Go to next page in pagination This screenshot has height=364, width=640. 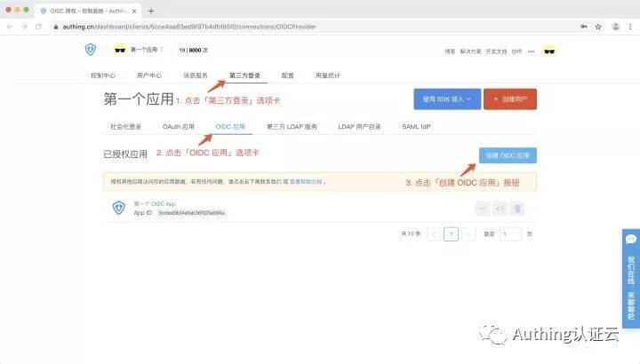468,234
